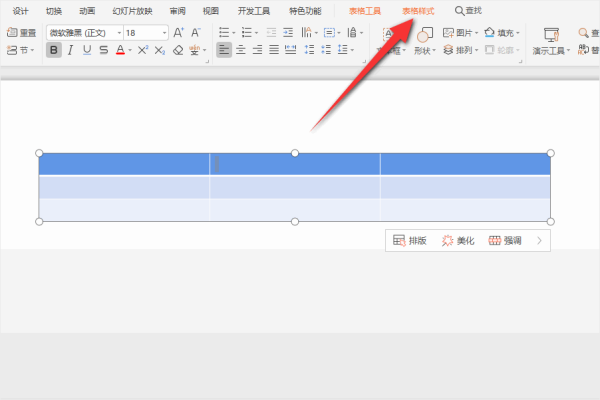Apply strikethrough to text
Screen dimensions: 600x400
103,50
